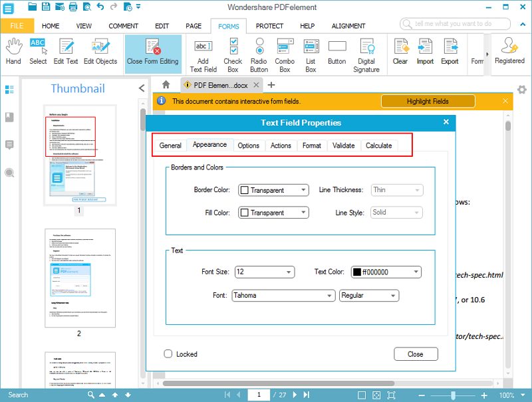Click the print icon in quick access bar

[73, 7]
